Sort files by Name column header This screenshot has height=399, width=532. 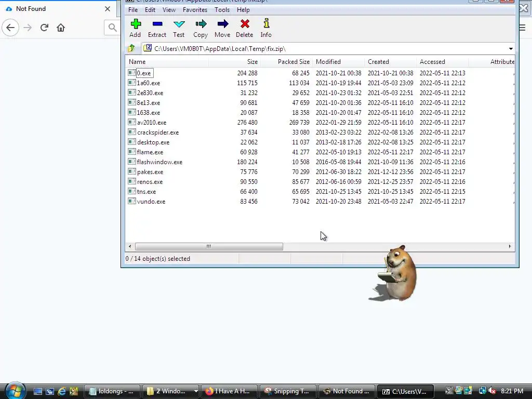pos(167,62)
